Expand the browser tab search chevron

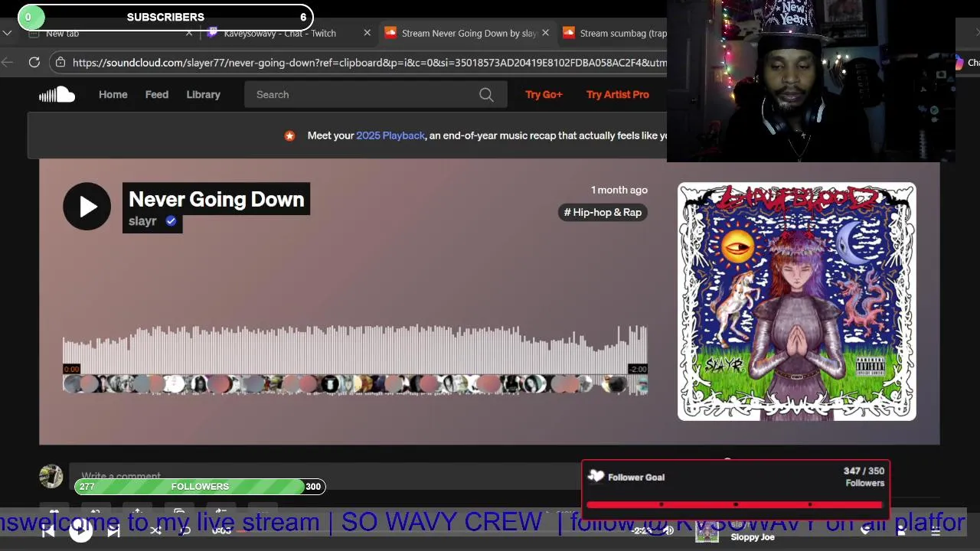pyautogui.click(x=7, y=33)
